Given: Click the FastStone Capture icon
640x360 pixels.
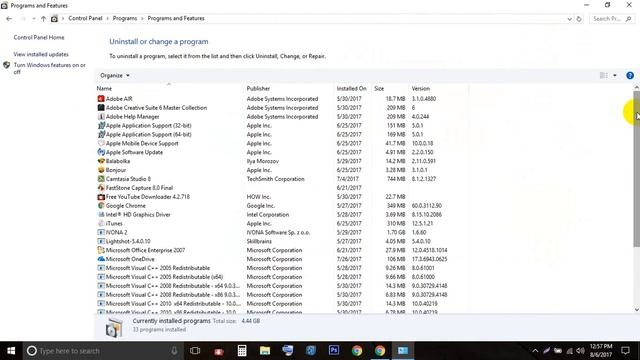Looking at the screenshot, I should pos(101,188).
